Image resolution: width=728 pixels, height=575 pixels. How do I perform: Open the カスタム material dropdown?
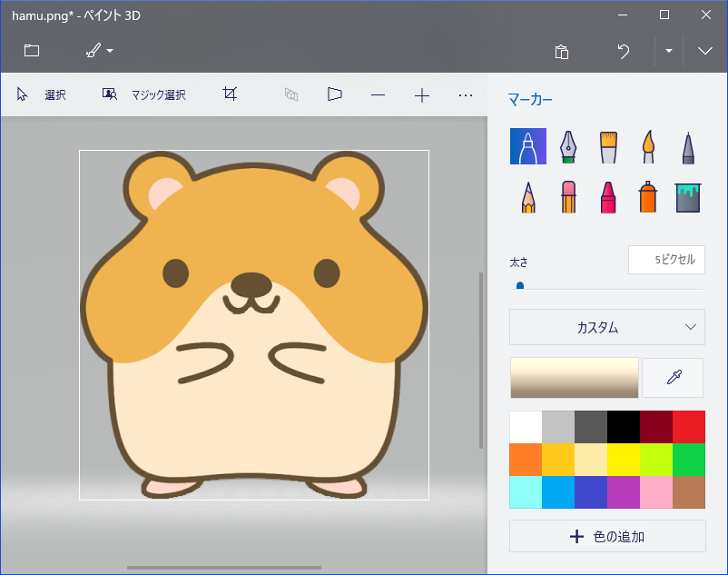607,327
